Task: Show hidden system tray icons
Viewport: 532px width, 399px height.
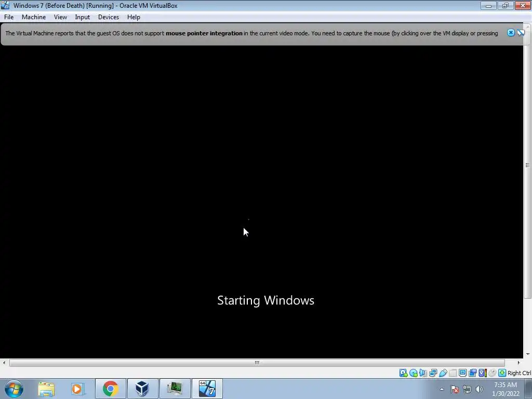Action: 442,389
